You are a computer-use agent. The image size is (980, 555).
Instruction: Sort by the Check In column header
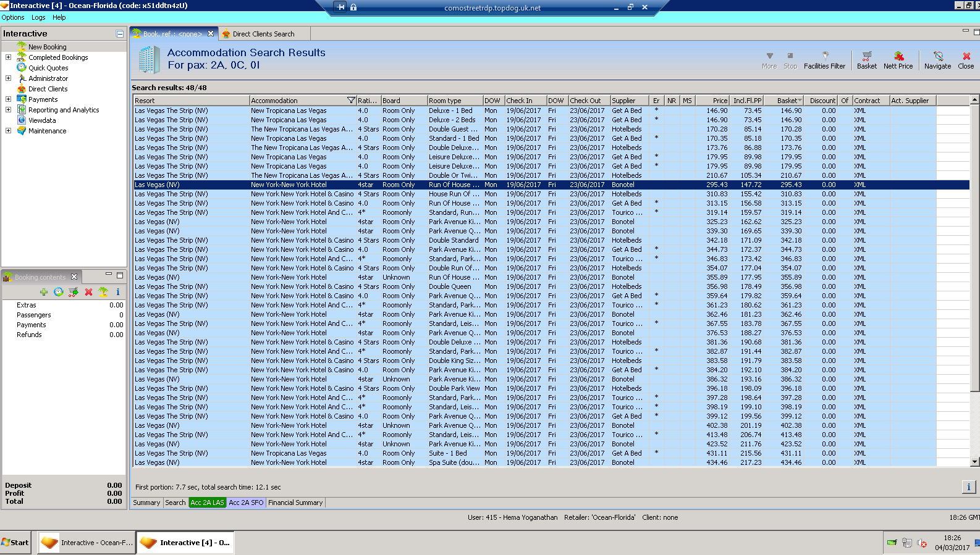525,101
